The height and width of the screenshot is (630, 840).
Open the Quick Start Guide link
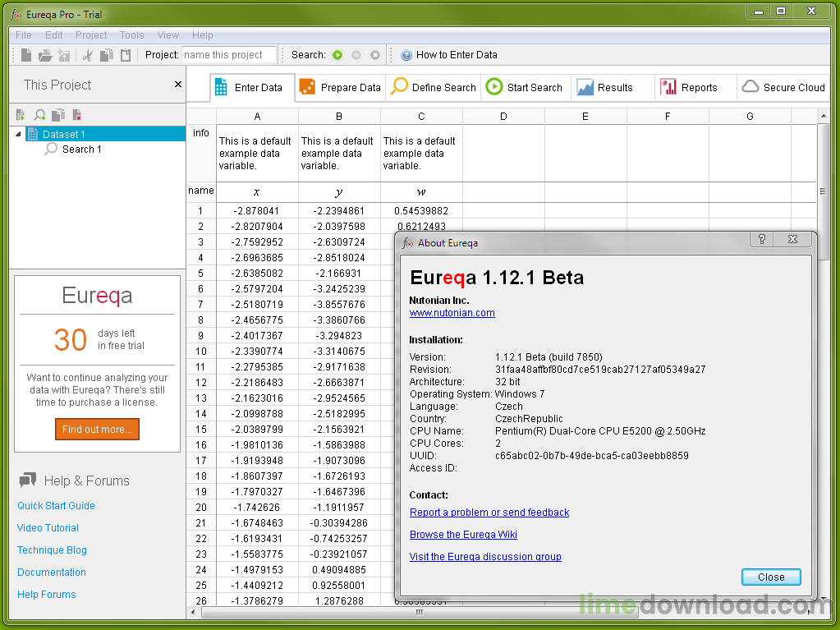point(56,506)
